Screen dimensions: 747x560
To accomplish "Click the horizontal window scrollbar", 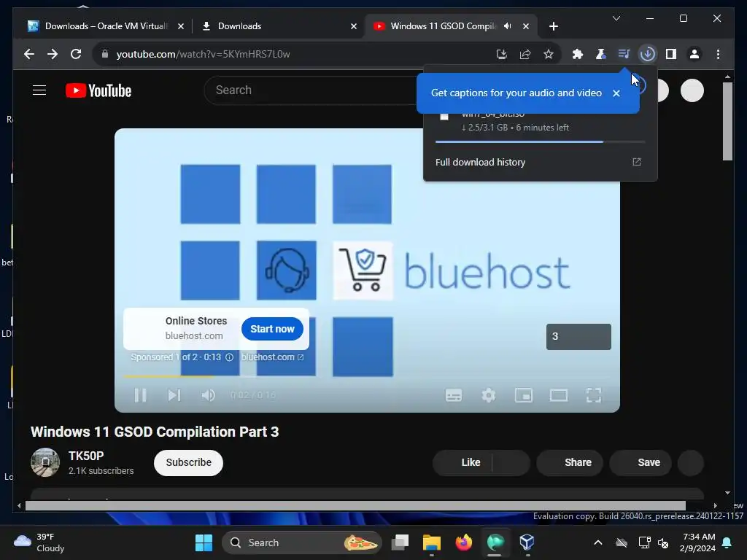I will 355,506.
